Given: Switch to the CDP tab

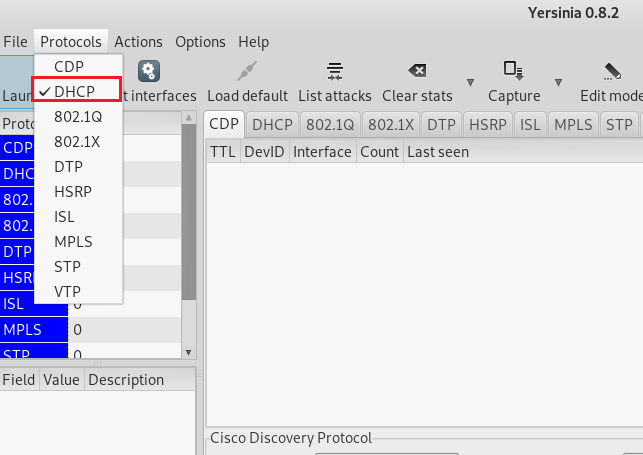Looking at the screenshot, I should pyautogui.click(x=224, y=124).
